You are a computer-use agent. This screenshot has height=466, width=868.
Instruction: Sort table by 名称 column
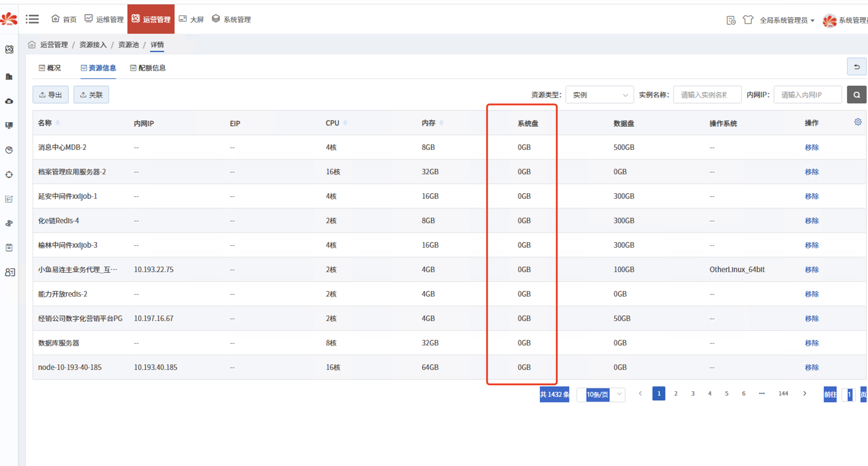pos(58,123)
